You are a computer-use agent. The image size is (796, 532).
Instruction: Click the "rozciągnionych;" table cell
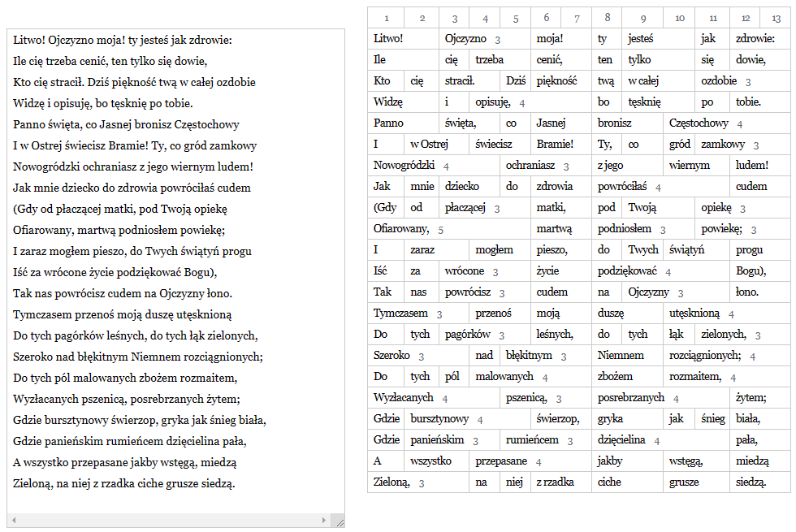[727, 356]
